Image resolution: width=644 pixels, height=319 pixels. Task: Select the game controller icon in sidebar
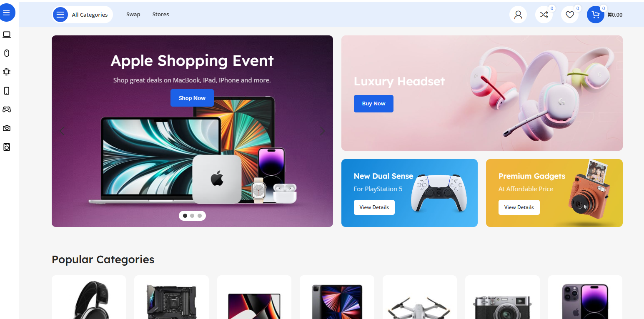7,109
